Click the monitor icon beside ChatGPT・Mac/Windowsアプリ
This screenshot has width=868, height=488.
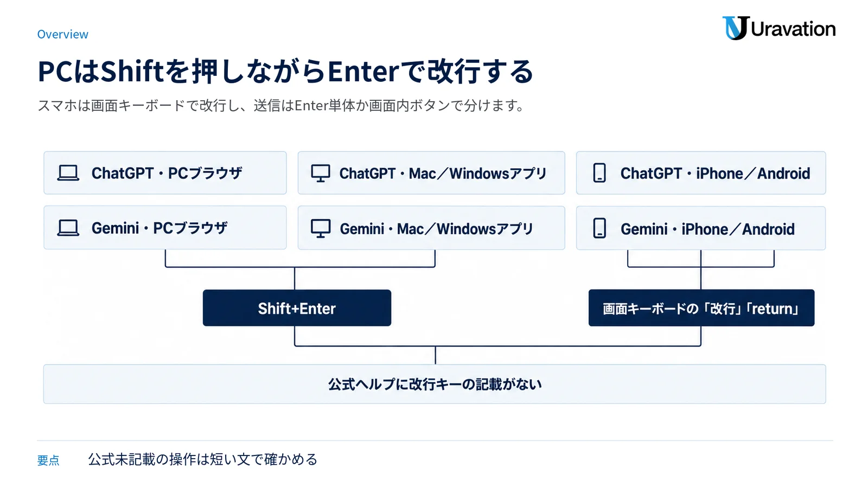coord(321,174)
